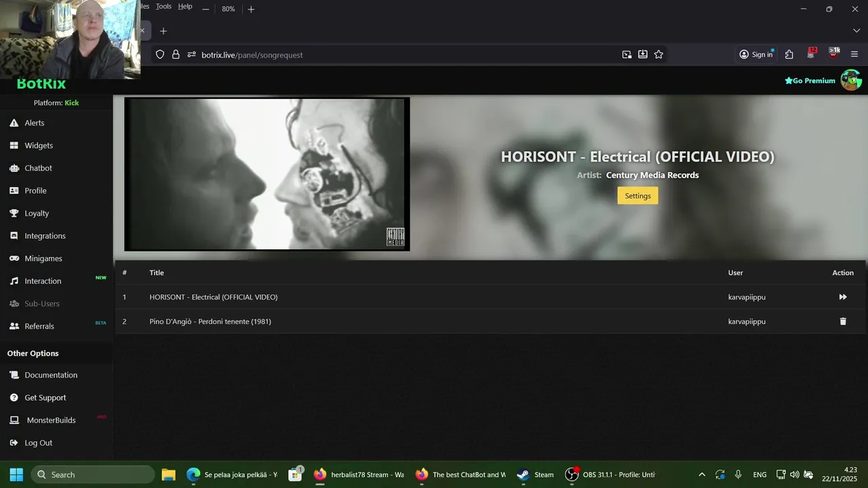Viewport: 868px width, 488px height.
Task: Zoom out with the minus button
Action: point(205,9)
